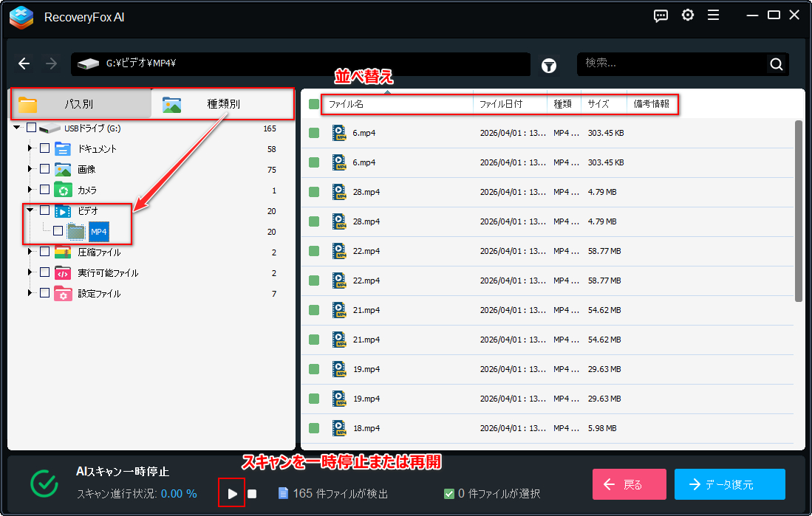Open the feedback chat bubble icon
The width and height of the screenshot is (812, 516).
661,16
